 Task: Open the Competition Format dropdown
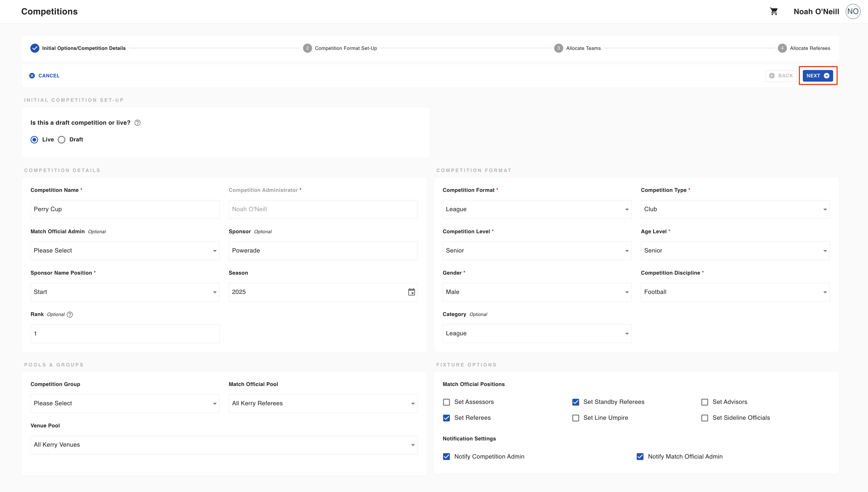pos(537,209)
